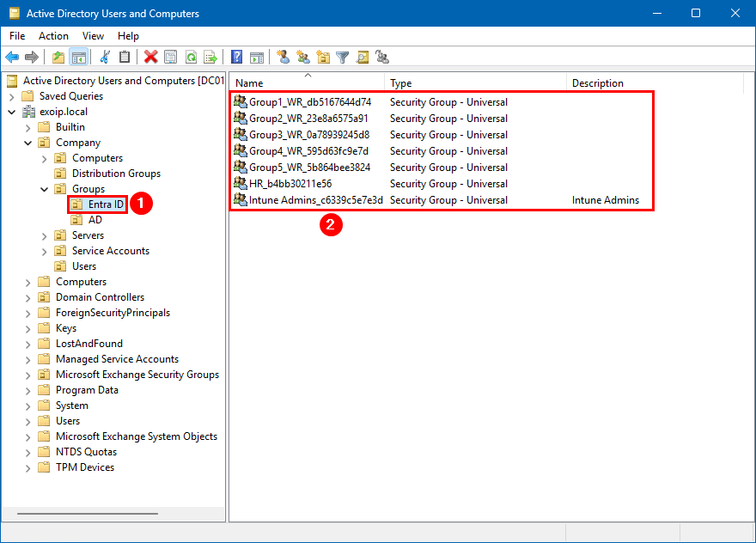Collapse the Groups tree node
The height and width of the screenshot is (543, 756).
click(x=45, y=189)
